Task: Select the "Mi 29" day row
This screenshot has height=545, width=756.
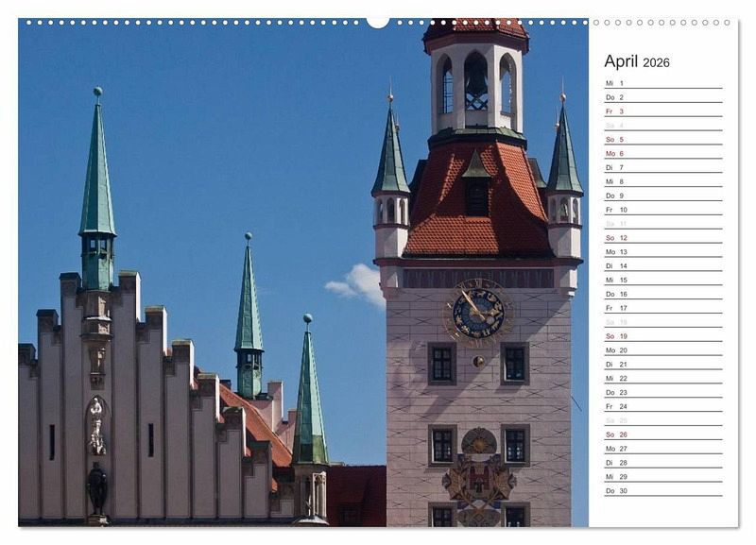Action: pos(663,477)
